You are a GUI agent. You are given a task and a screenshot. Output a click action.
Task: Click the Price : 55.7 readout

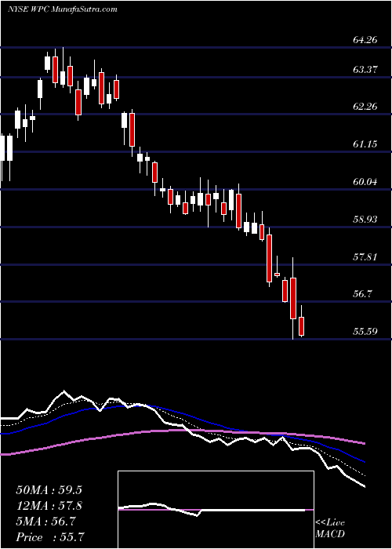point(51,537)
